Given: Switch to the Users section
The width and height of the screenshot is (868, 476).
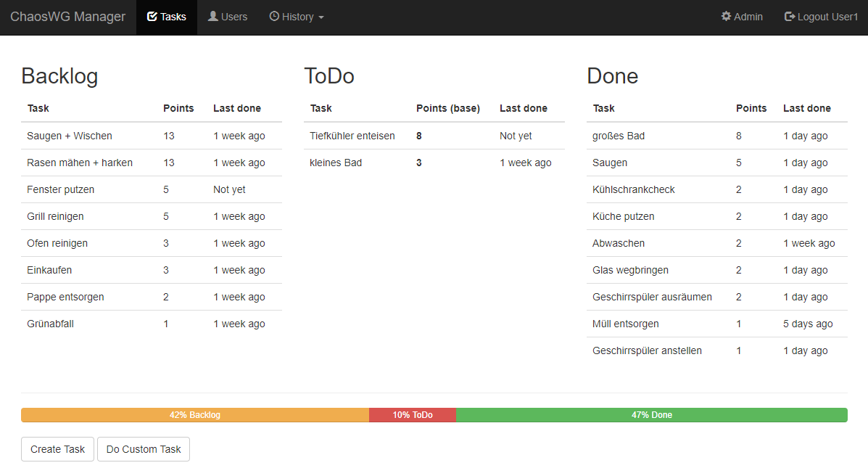Looking at the screenshot, I should 228,16.
